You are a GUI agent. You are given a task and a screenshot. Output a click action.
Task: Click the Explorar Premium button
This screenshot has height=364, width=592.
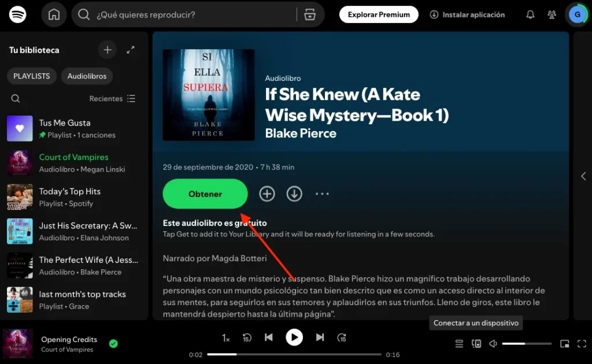tap(379, 14)
